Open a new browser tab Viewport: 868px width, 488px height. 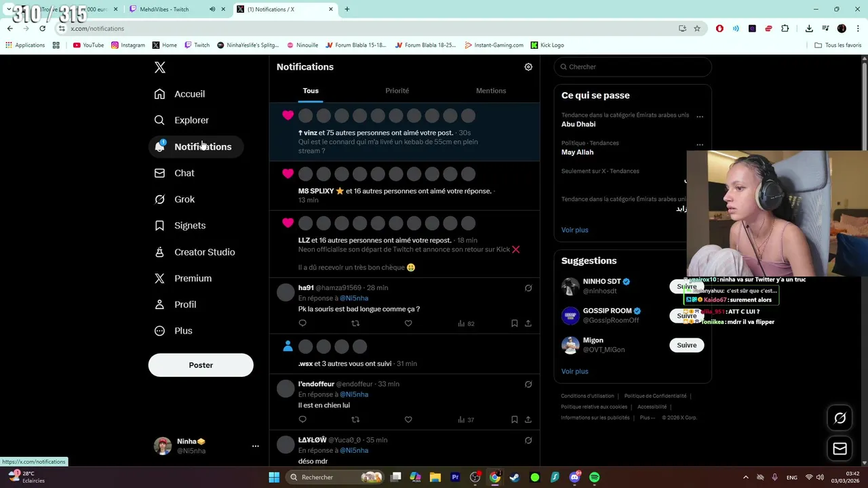click(347, 9)
